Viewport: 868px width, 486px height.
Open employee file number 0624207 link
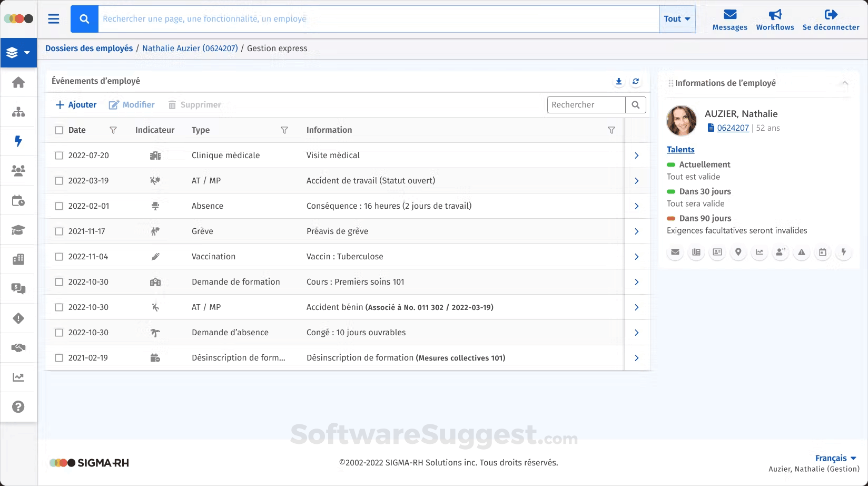(x=732, y=128)
